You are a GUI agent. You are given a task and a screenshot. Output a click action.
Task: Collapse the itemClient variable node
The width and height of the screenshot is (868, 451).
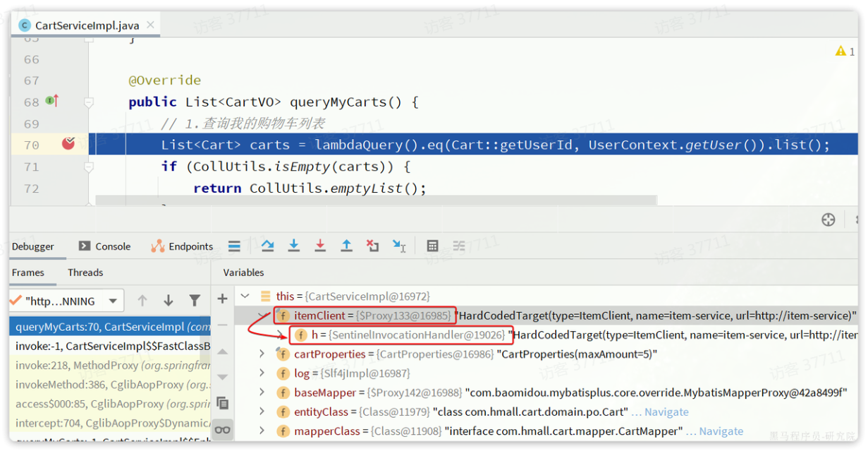(x=263, y=315)
